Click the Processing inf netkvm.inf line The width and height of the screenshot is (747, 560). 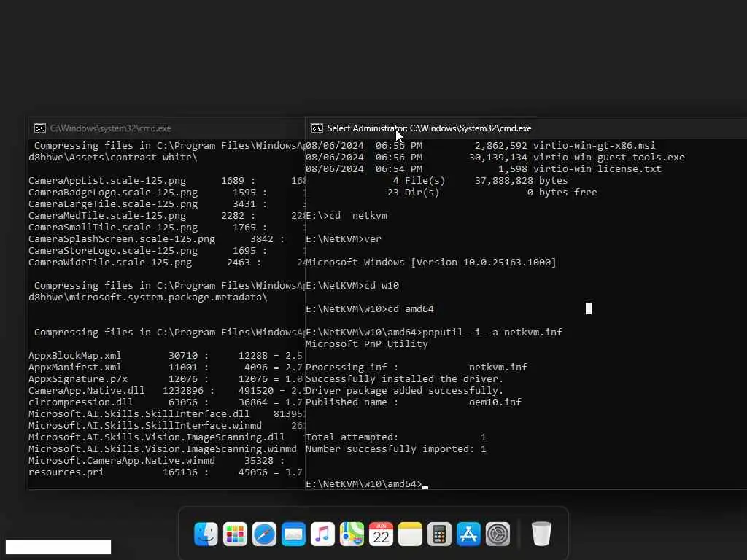(x=417, y=367)
